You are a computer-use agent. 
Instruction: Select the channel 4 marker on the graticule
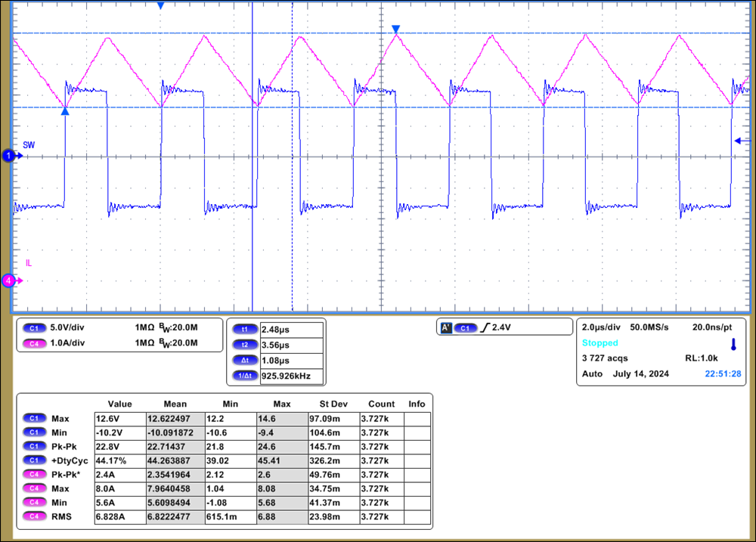coord(9,280)
